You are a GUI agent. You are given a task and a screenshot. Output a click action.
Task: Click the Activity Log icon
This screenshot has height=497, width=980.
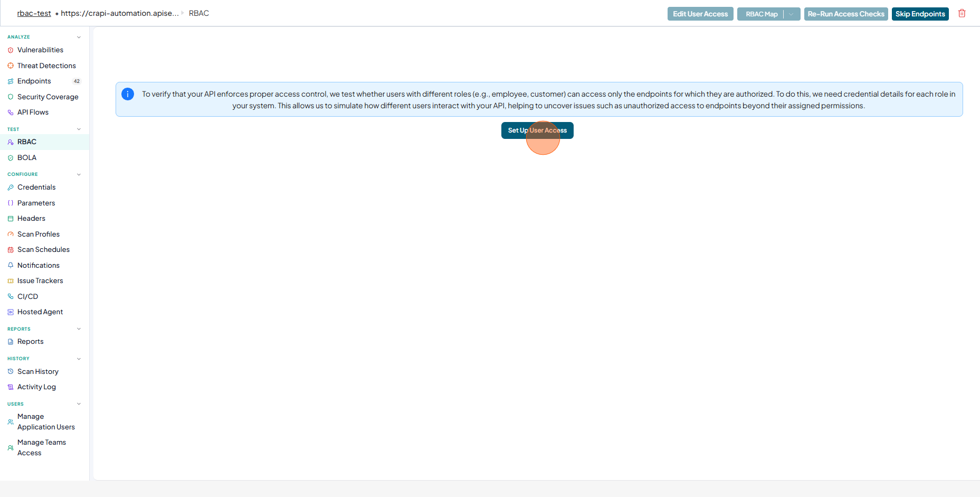point(11,387)
